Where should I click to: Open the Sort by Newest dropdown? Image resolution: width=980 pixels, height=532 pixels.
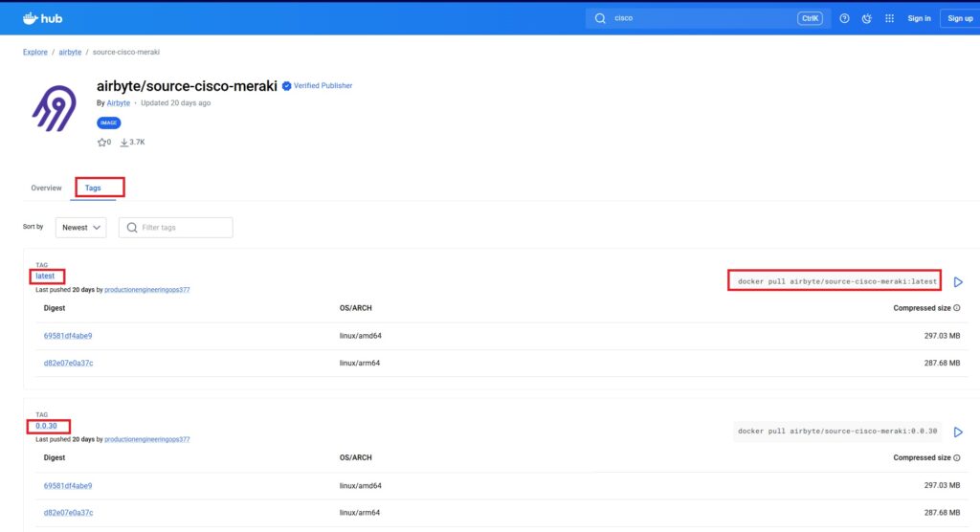(x=80, y=228)
